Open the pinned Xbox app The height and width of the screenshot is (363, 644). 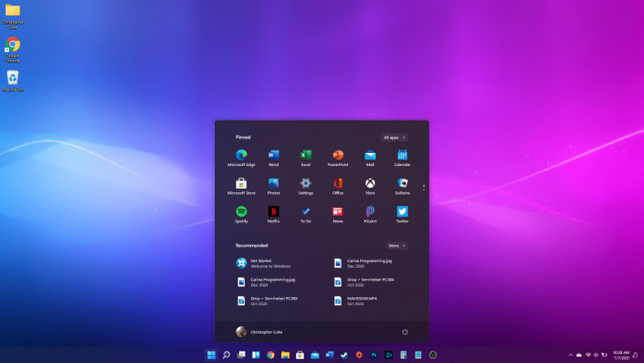pos(370,186)
